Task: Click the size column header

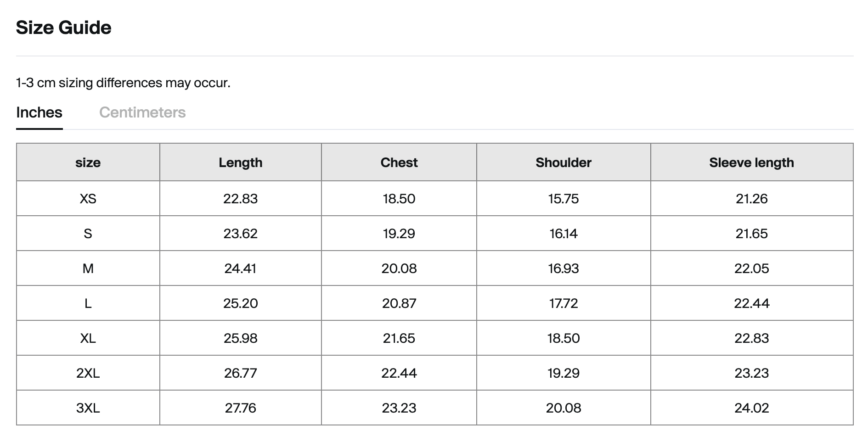Action: click(x=88, y=162)
